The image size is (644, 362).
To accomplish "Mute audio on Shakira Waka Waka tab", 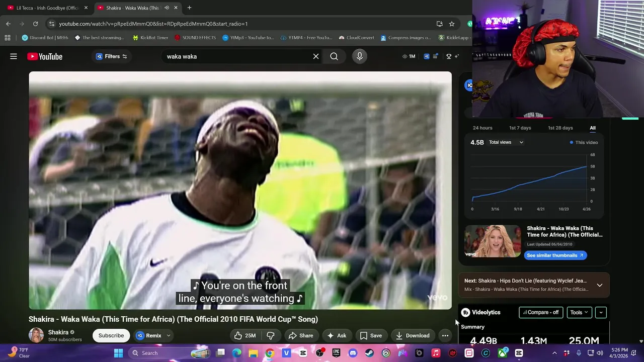I will (167, 8).
